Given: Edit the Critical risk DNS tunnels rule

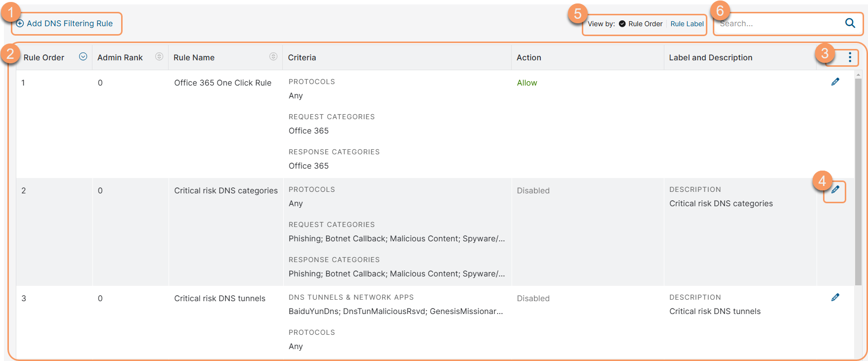Looking at the screenshot, I should click(835, 298).
